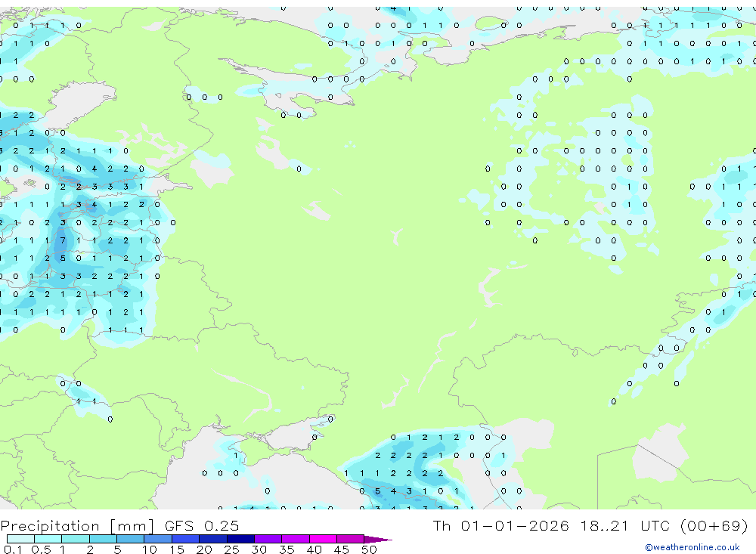
Task: Click the '0.1' legend scale label
Action: [x=13, y=549]
